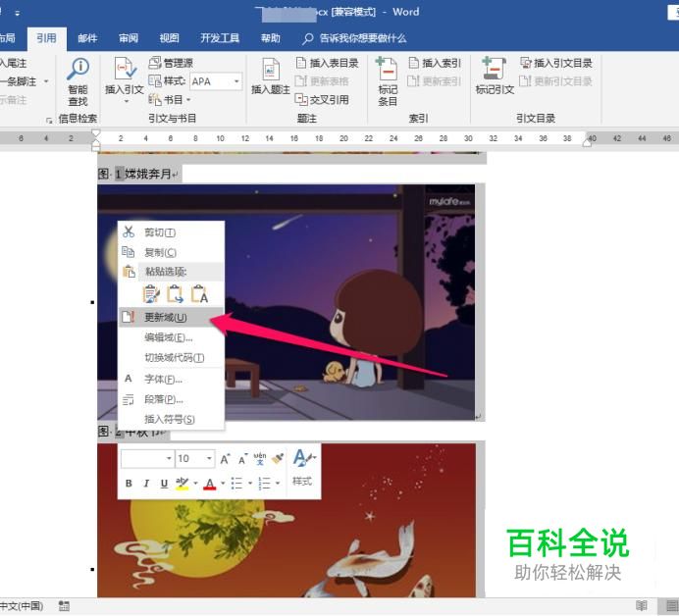Image resolution: width=679 pixels, height=616 pixels.
Task: Click 插入索引
Action: [x=435, y=63]
